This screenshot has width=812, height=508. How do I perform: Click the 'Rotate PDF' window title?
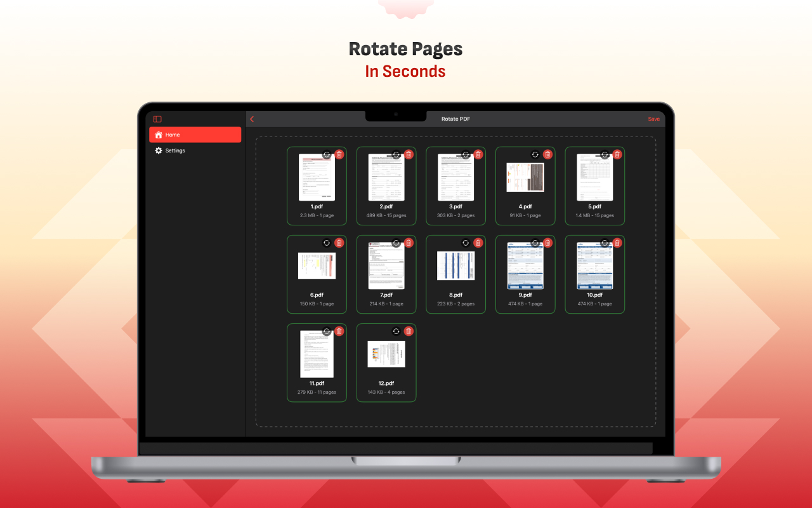(x=456, y=119)
